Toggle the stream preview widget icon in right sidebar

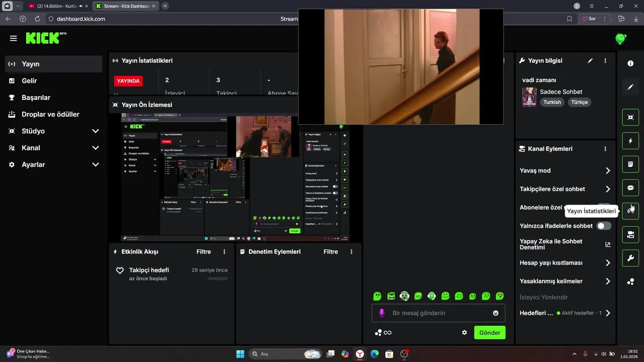[x=630, y=117]
